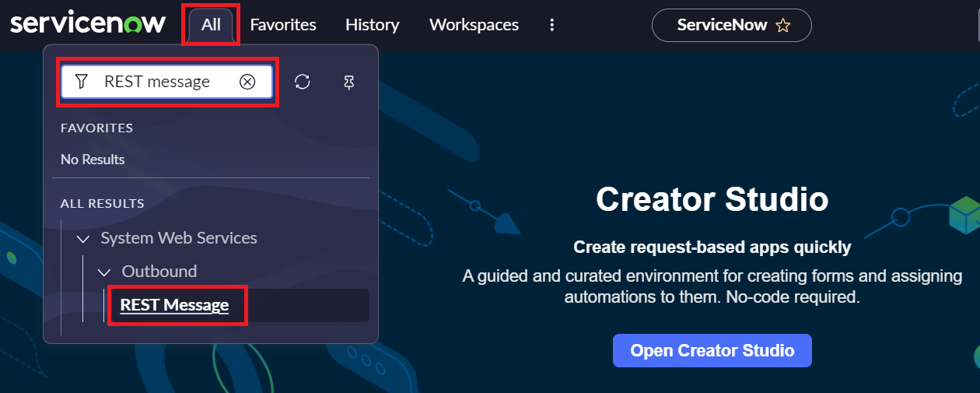The height and width of the screenshot is (393, 980).
Task: Click the refresh menu icon
Action: click(x=303, y=82)
